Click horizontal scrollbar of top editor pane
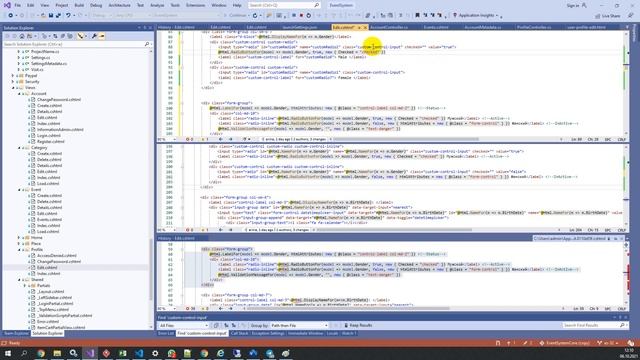The height and width of the screenshot is (360, 640). pyautogui.click(x=406, y=139)
